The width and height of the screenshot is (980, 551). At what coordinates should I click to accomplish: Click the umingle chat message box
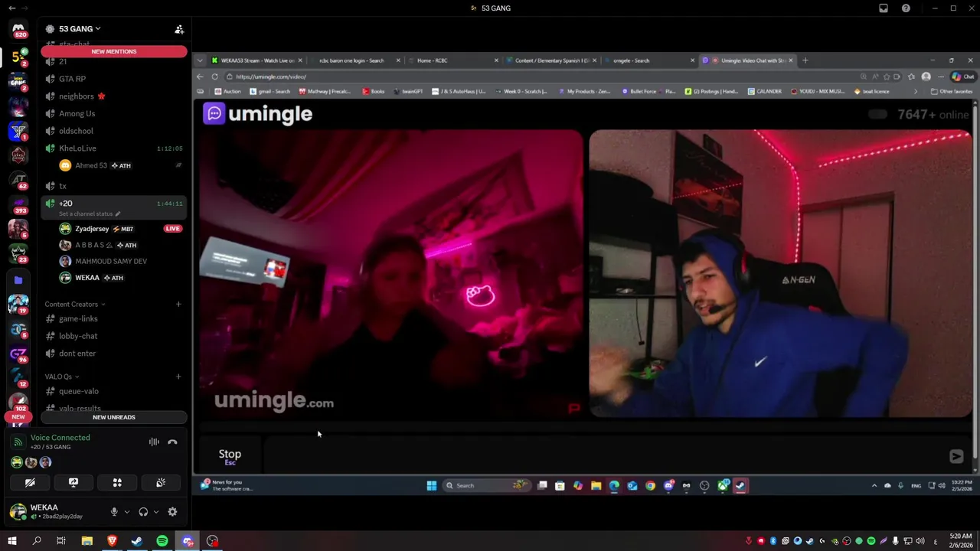click(x=603, y=456)
